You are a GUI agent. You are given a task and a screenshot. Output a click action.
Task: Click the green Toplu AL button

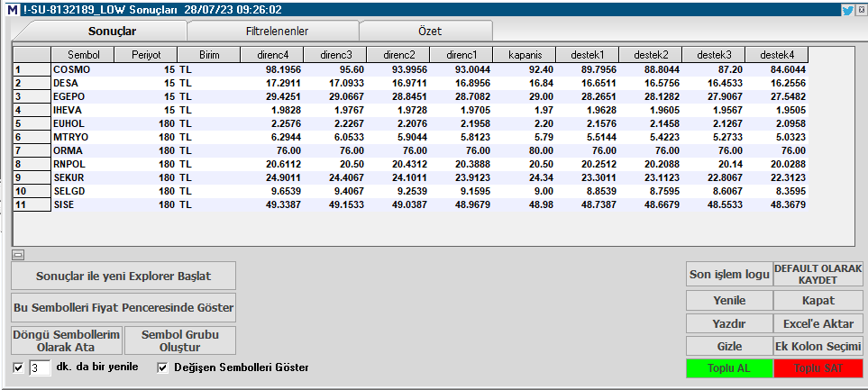coord(729,368)
